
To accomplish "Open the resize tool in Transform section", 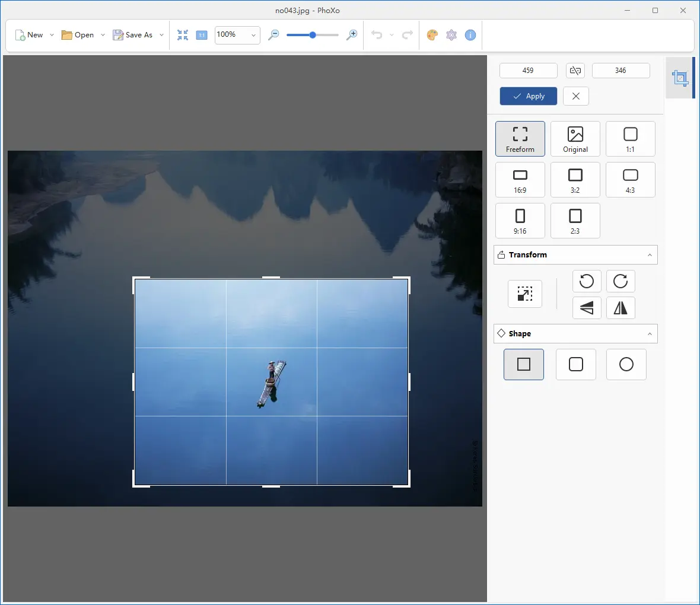I will 524,294.
